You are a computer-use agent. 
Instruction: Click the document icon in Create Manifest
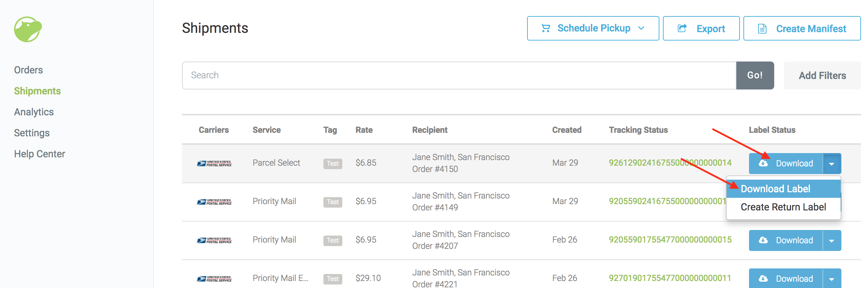(762, 28)
